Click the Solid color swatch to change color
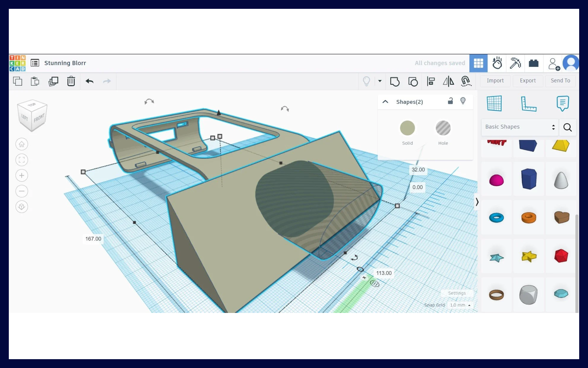The width and height of the screenshot is (588, 368). [x=407, y=128]
